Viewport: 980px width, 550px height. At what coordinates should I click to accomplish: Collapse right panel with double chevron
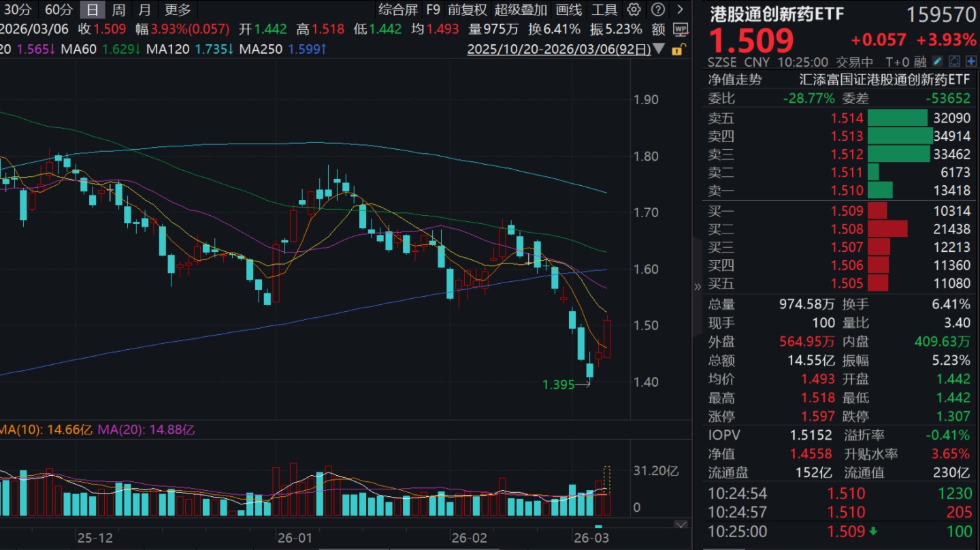pyautogui.click(x=697, y=287)
